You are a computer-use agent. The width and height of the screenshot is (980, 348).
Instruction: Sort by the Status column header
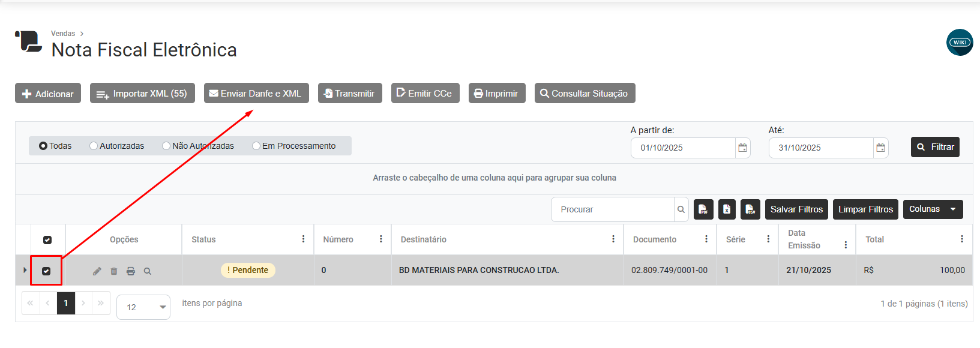point(203,239)
